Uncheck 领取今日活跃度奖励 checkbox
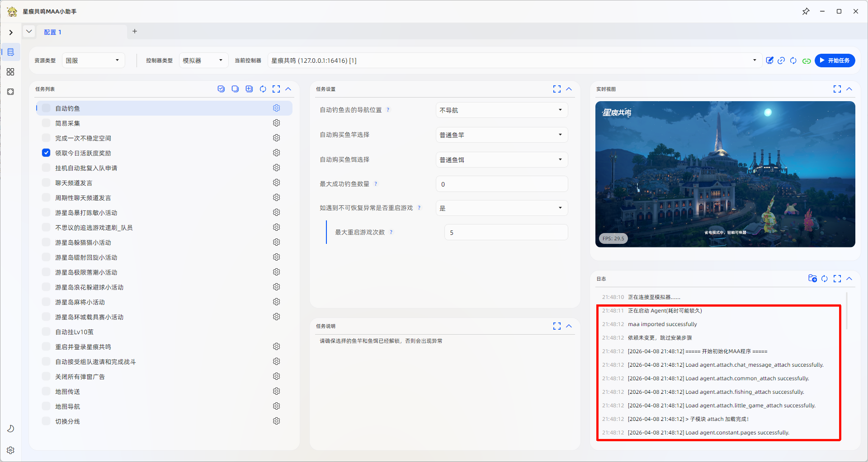 (x=46, y=153)
